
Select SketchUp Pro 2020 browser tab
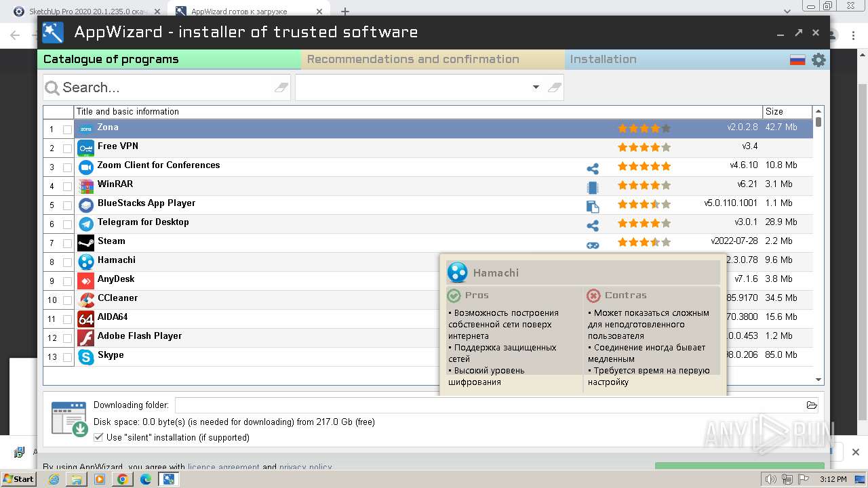87,12
